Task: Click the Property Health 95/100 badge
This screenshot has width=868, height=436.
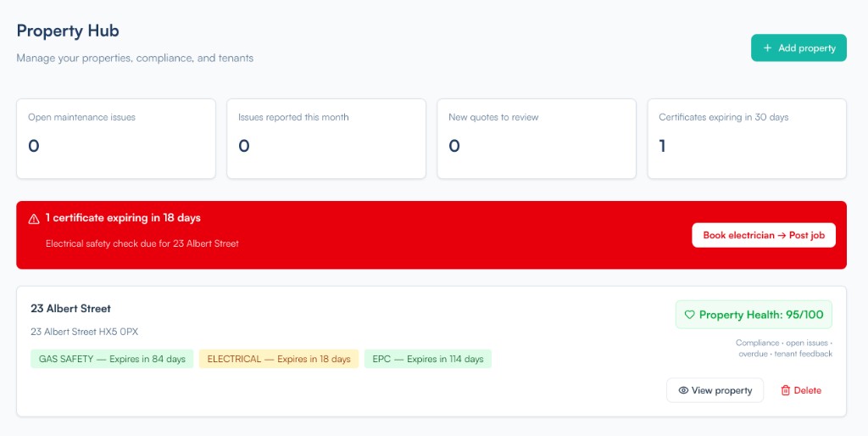Action: [x=754, y=315]
